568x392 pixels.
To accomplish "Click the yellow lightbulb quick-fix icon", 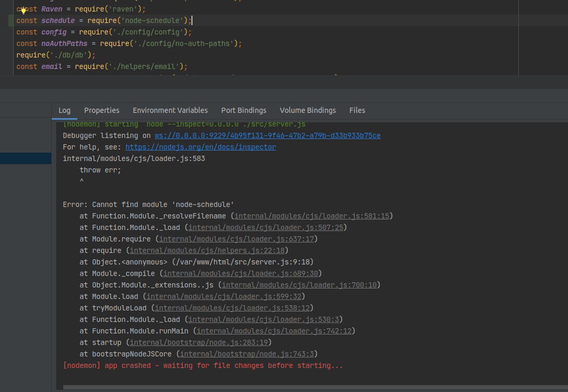I will 24,10.
